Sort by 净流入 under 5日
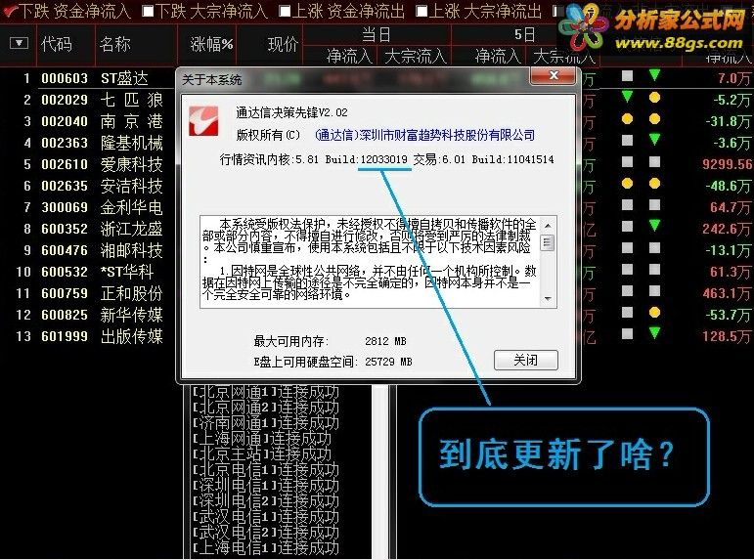This screenshot has height=560, width=754. 498,57
